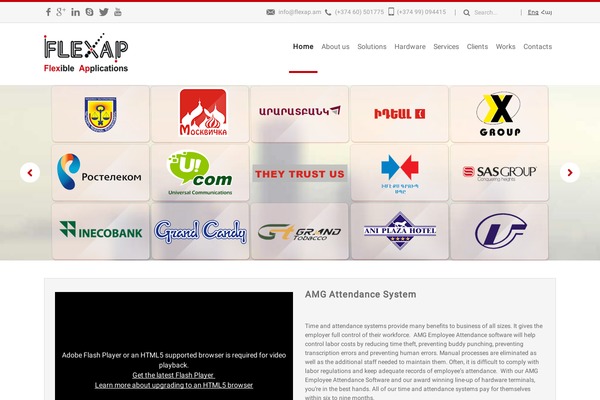Select the red Ideal logo tile
Screen dimensions: 600x400
pyautogui.click(x=399, y=114)
